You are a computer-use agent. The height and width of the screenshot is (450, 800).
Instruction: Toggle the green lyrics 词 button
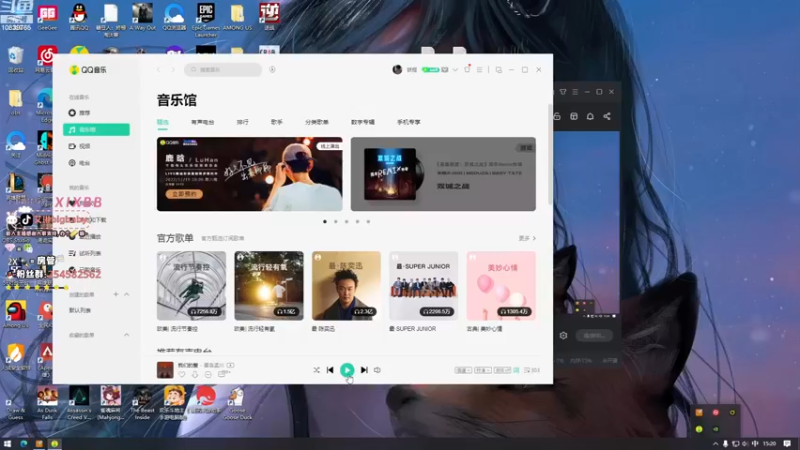pyautogui.click(x=516, y=370)
